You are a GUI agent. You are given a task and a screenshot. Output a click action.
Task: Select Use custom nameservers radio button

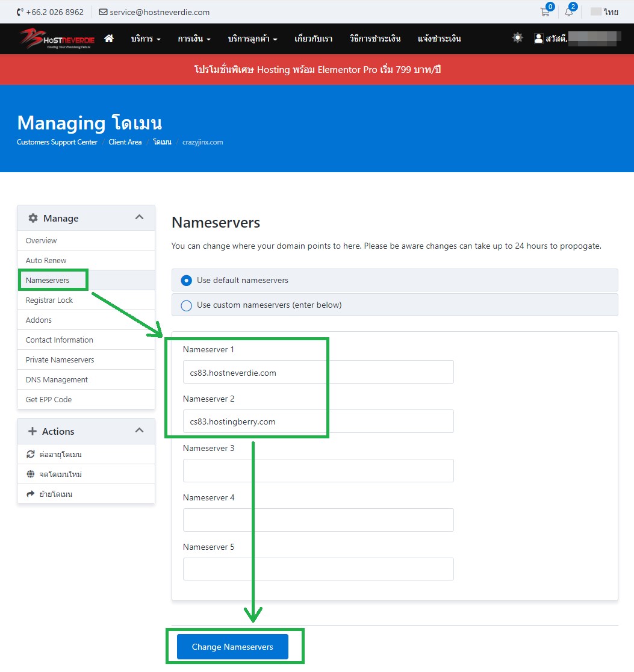click(187, 305)
